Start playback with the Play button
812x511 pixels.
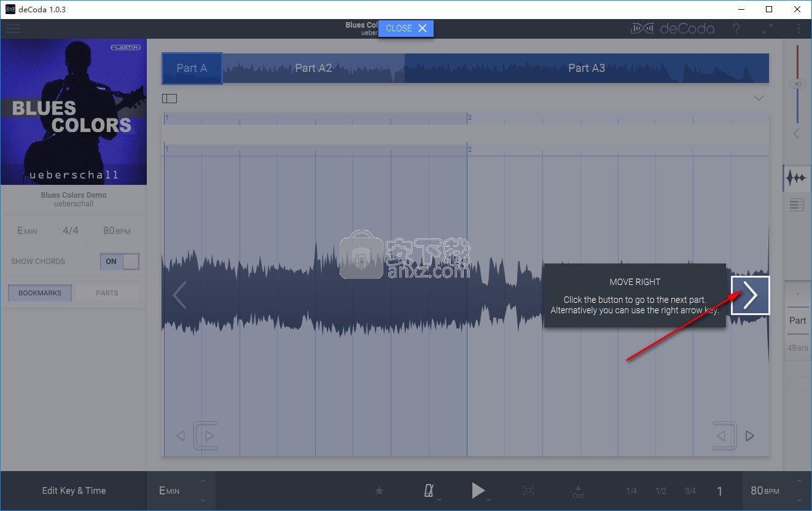tap(477, 490)
